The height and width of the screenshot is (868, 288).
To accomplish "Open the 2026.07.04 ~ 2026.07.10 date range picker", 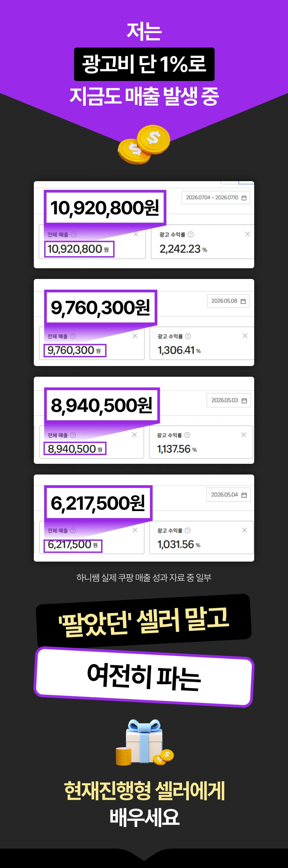I will (x=216, y=198).
